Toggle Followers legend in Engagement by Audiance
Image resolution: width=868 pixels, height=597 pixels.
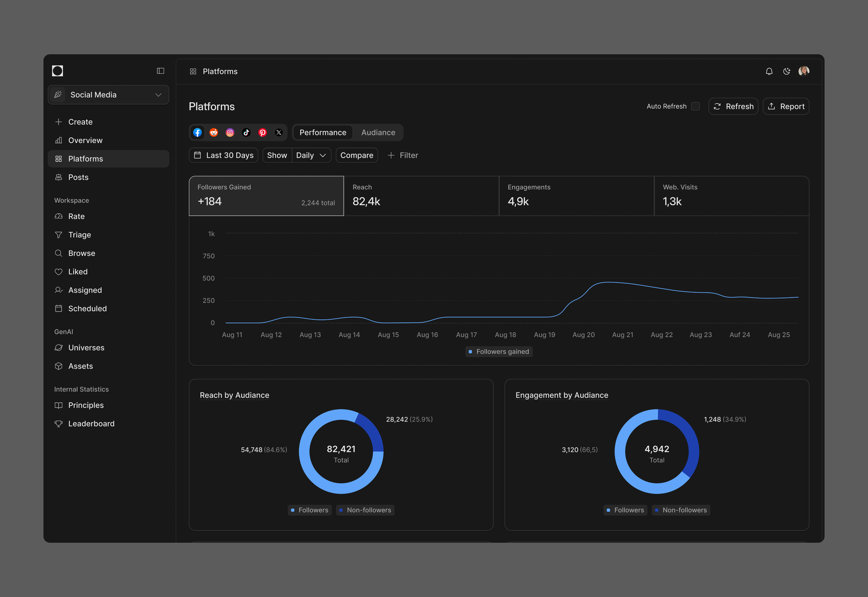coord(625,510)
